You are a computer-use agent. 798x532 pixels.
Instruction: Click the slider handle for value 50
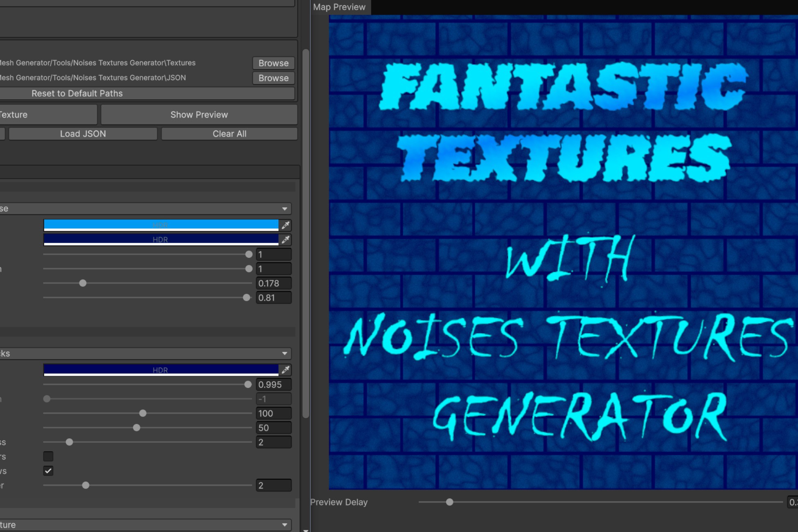137,428
